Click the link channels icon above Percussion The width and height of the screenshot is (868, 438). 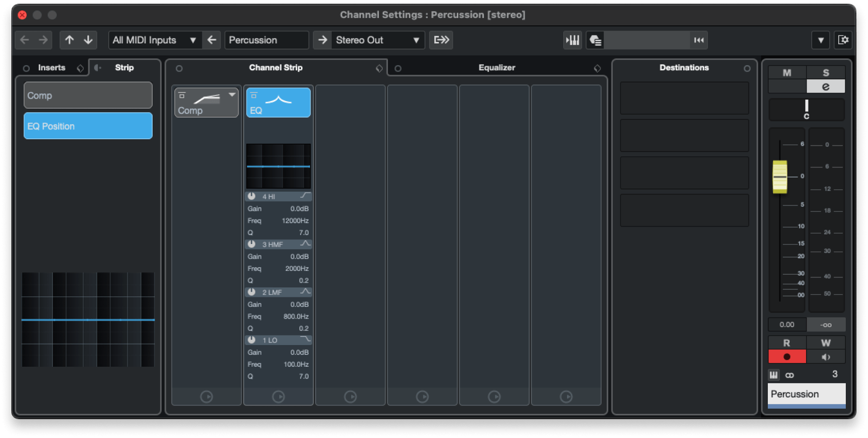pyautogui.click(x=790, y=375)
